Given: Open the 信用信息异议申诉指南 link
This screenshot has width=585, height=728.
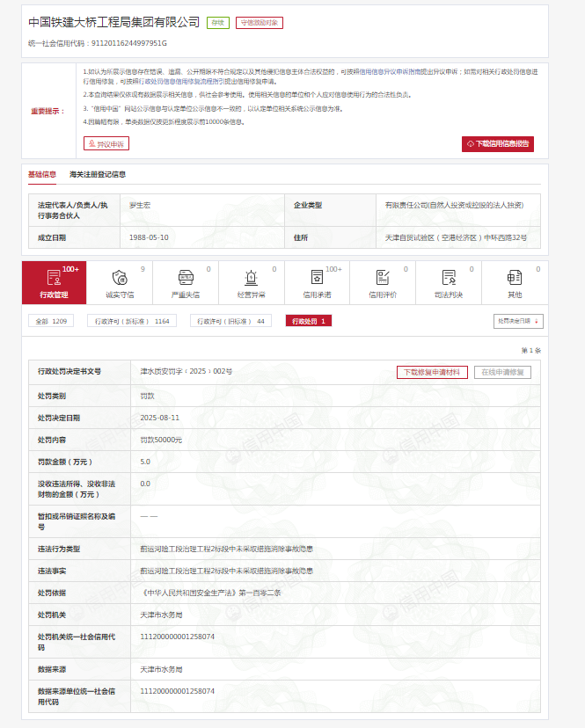Looking at the screenshot, I should 392,72.
